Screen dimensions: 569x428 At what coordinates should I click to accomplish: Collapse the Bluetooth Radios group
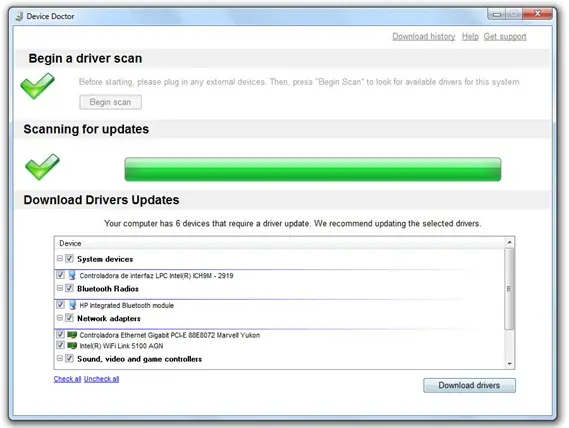tap(60, 288)
